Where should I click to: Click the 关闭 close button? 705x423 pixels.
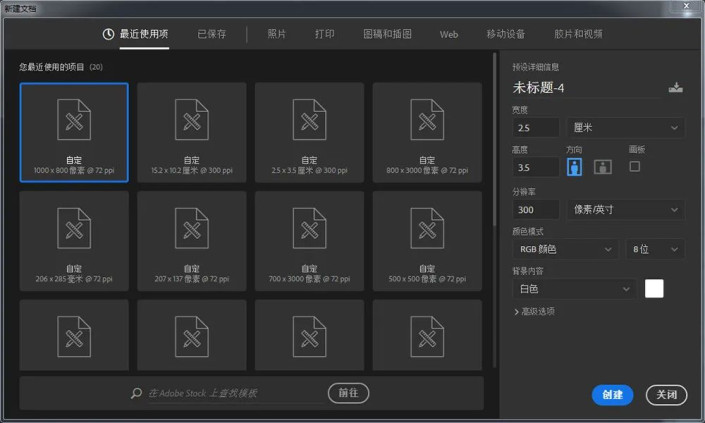(x=666, y=395)
